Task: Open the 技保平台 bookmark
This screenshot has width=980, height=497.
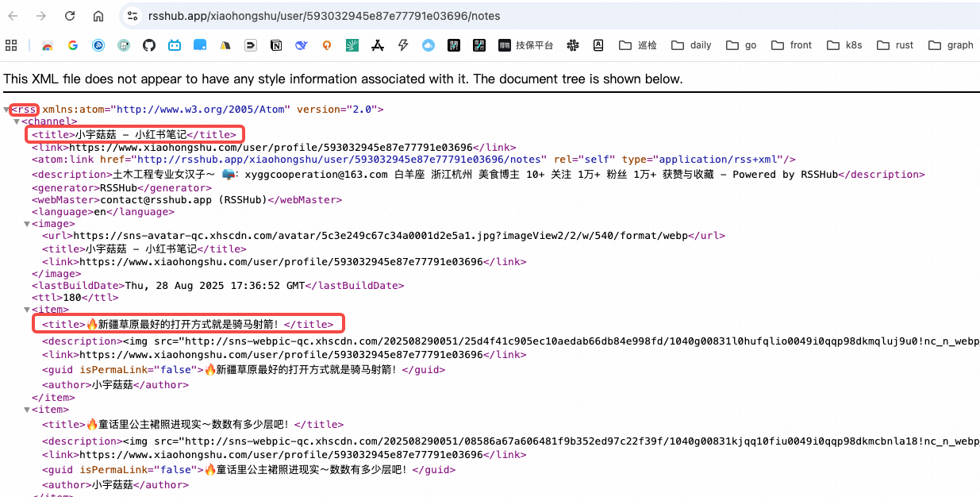Action: click(x=525, y=45)
